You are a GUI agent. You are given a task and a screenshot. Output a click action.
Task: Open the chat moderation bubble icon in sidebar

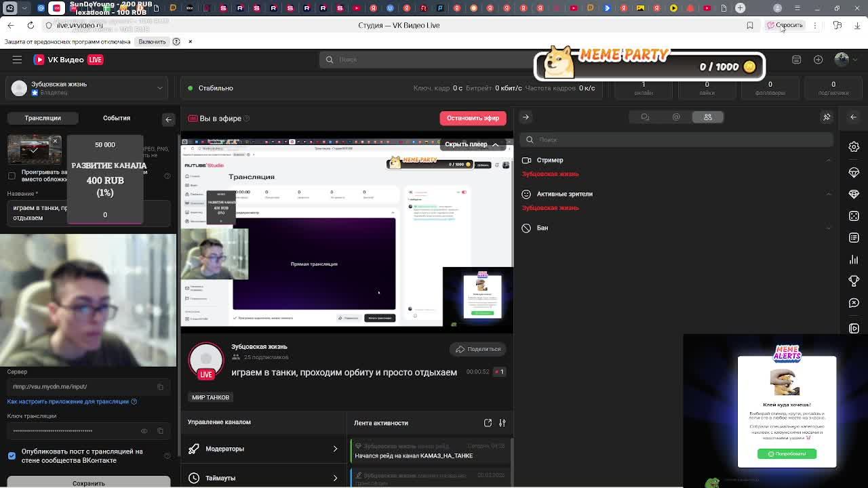[x=854, y=303]
